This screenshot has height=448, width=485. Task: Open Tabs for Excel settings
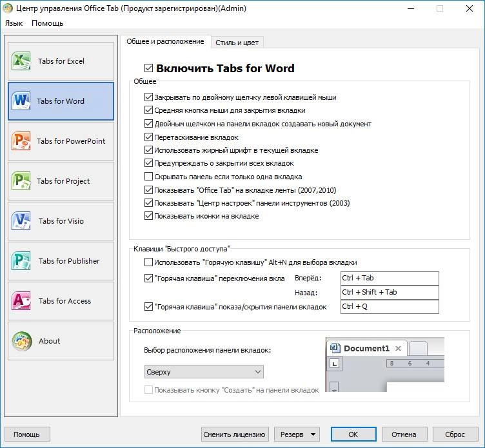(61, 61)
